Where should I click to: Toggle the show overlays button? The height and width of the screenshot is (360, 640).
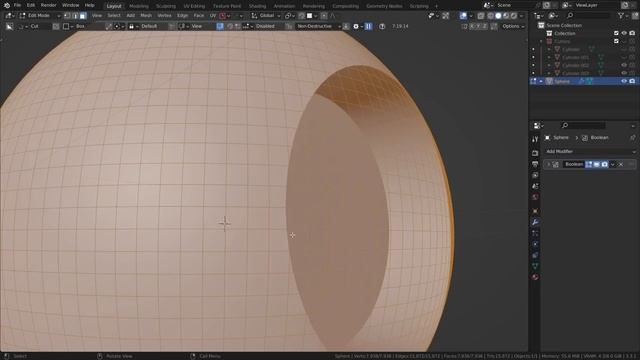(x=463, y=16)
